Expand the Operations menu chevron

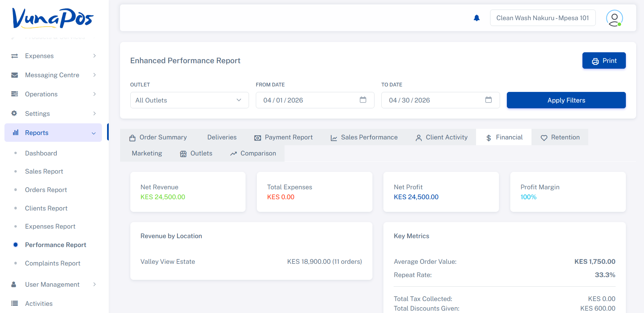(94, 94)
